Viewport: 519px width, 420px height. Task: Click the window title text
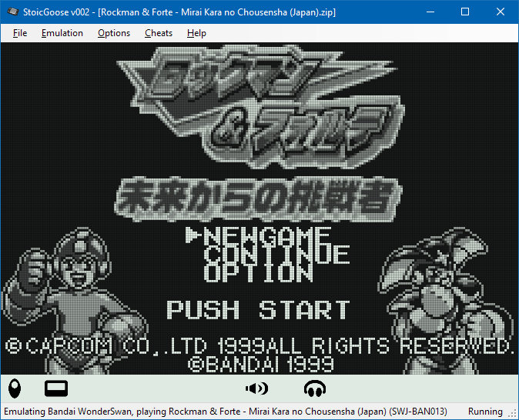179,12
